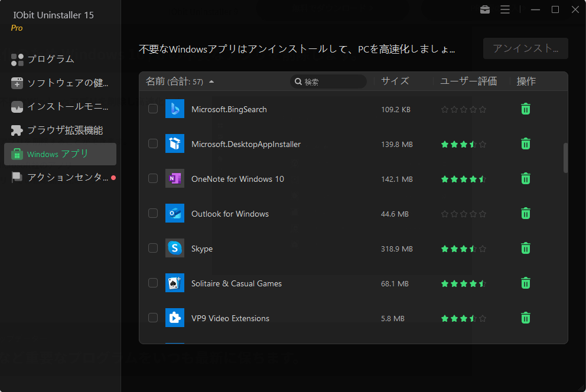Image resolution: width=586 pixels, height=392 pixels.
Task: Click the アンインスト… button
Action: pyautogui.click(x=526, y=48)
